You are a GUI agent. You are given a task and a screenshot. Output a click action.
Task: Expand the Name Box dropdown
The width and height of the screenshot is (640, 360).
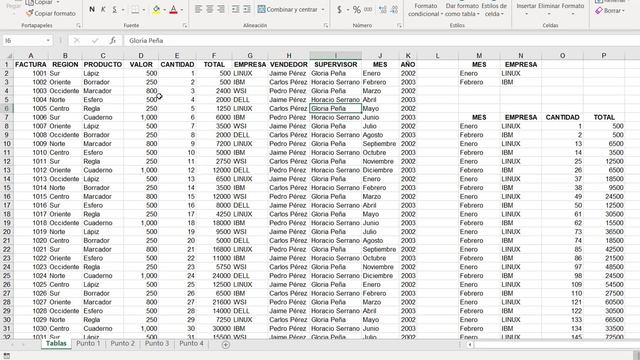[x=48, y=40]
